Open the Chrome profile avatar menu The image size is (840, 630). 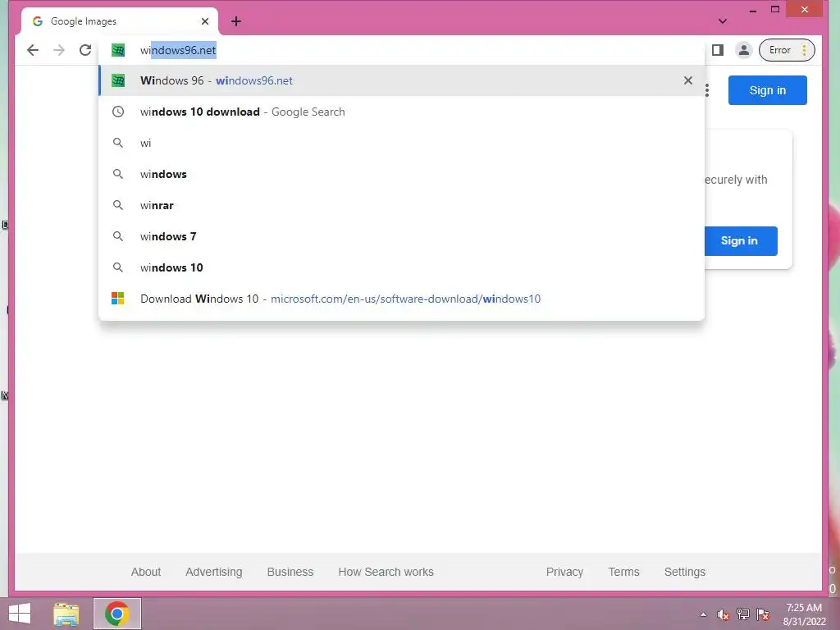[743, 50]
